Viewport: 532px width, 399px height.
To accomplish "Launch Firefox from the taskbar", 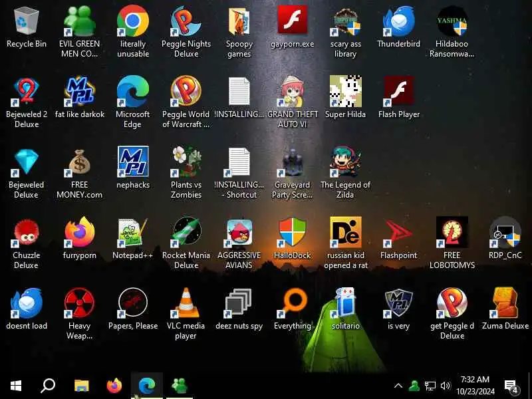I will (114, 386).
